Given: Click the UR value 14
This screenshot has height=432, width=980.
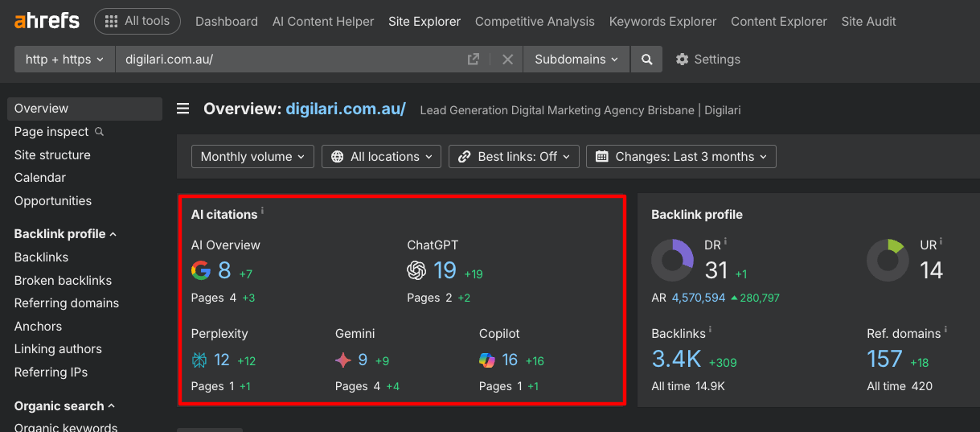Looking at the screenshot, I should (x=931, y=270).
